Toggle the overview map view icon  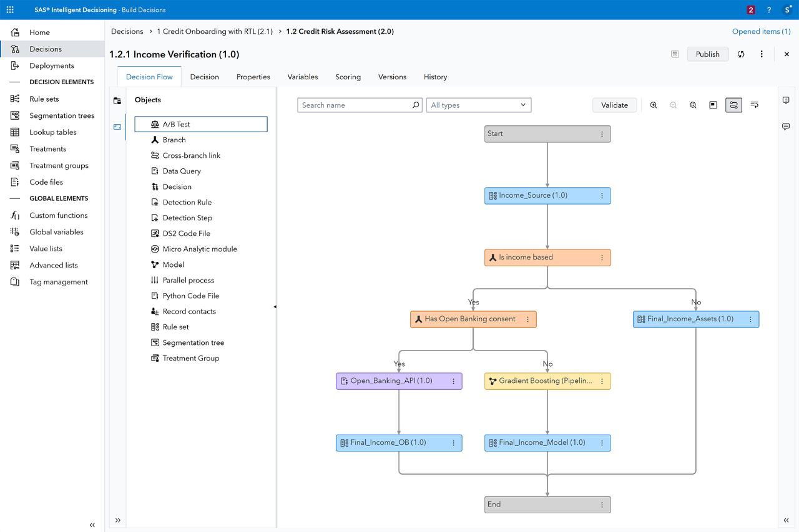click(713, 105)
